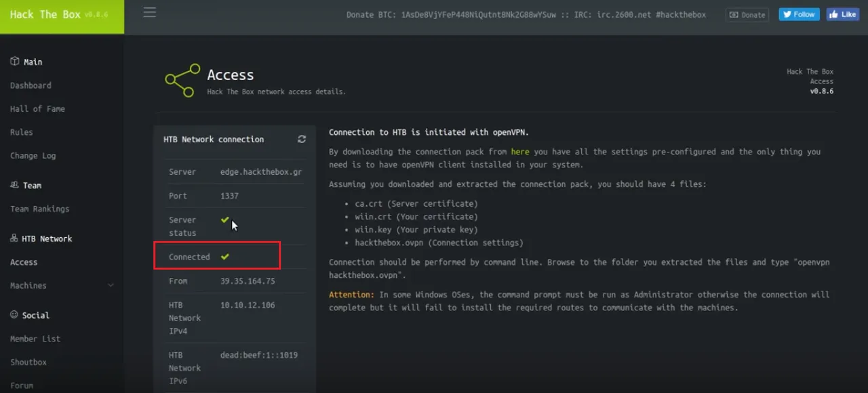
Task: Click the Team group icon in sidebar
Action: pos(14,185)
